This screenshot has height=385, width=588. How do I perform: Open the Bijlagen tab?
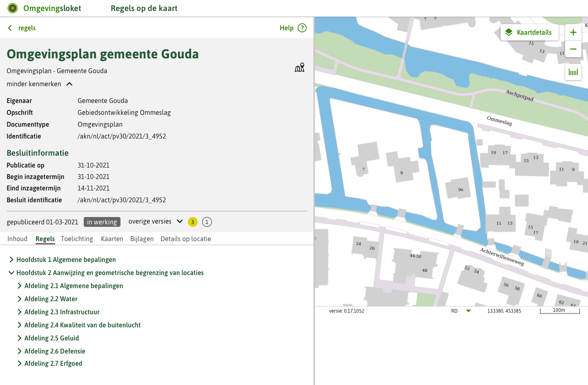(x=142, y=239)
